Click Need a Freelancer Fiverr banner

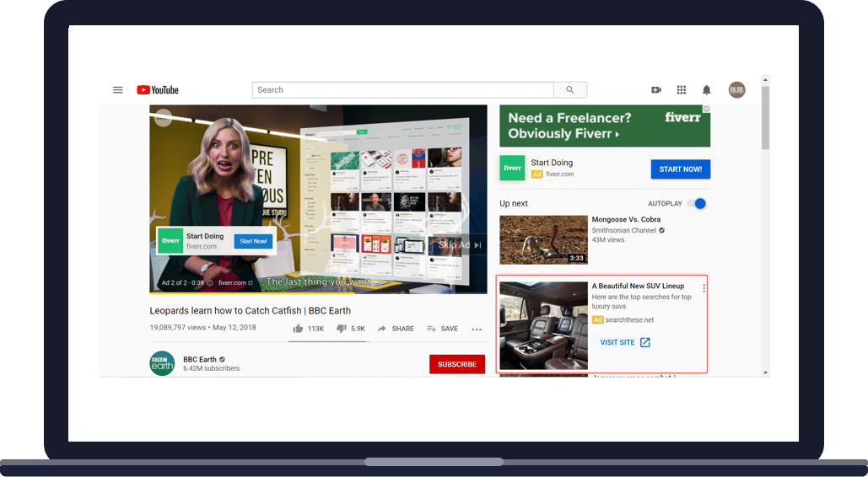tap(605, 126)
